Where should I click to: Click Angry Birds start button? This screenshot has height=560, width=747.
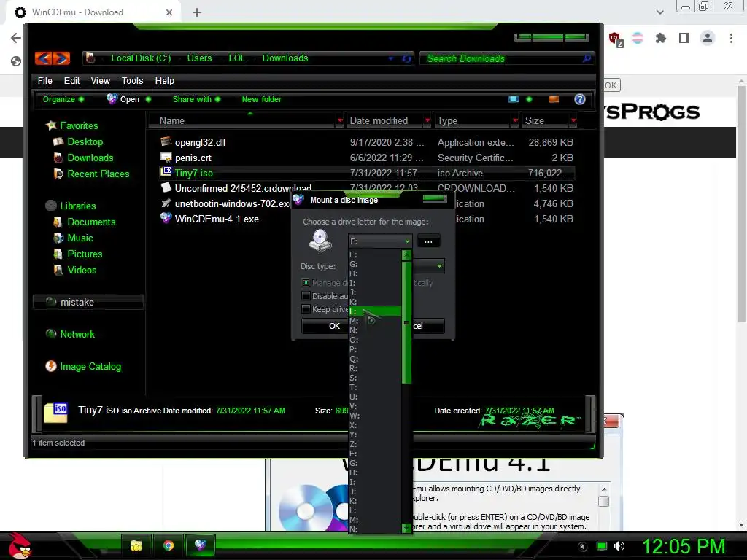click(x=19, y=545)
